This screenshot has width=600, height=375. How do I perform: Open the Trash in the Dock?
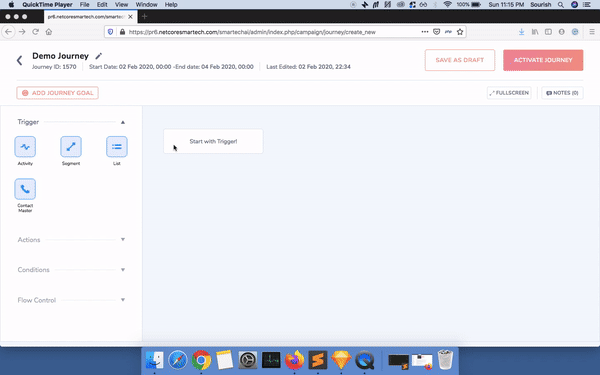(x=445, y=360)
